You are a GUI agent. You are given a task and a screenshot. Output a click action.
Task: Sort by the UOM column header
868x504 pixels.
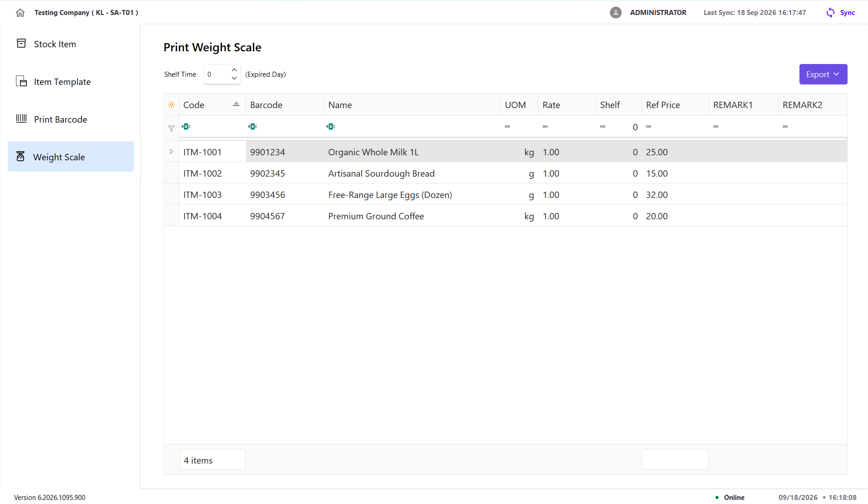coord(519,105)
